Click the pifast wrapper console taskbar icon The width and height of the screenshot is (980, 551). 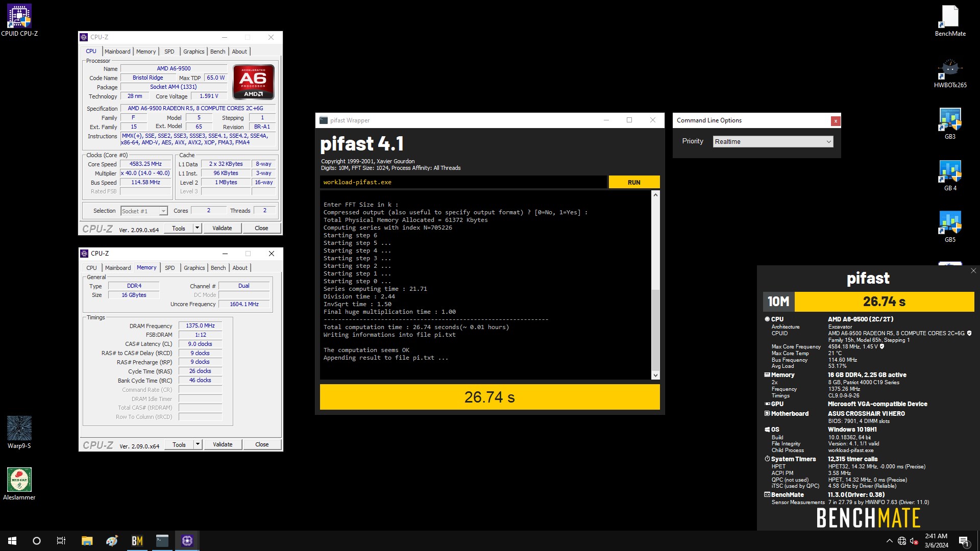(162, 541)
